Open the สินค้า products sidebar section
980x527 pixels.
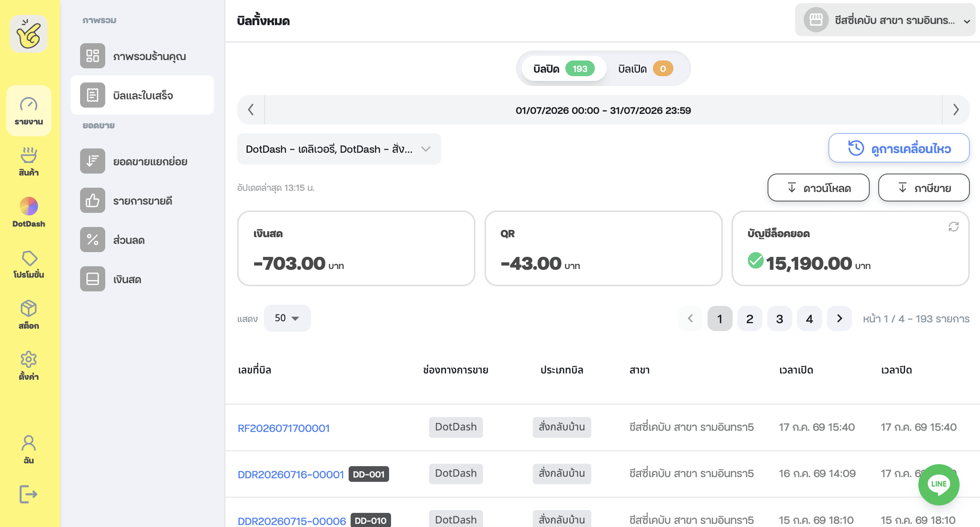[x=29, y=161]
